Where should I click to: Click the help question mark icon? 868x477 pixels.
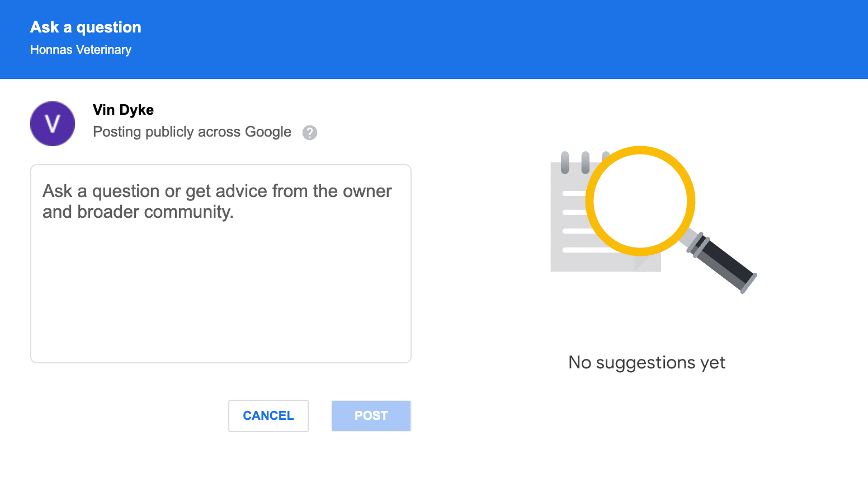click(x=310, y=133)
